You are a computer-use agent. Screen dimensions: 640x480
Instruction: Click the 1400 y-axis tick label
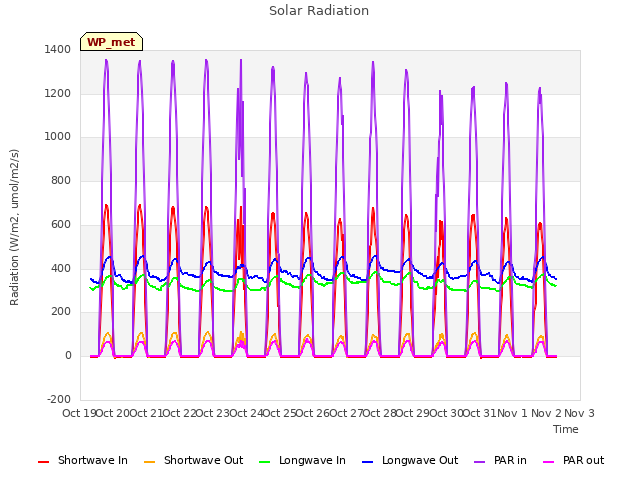pyautogui.click(x=58, y=49)
